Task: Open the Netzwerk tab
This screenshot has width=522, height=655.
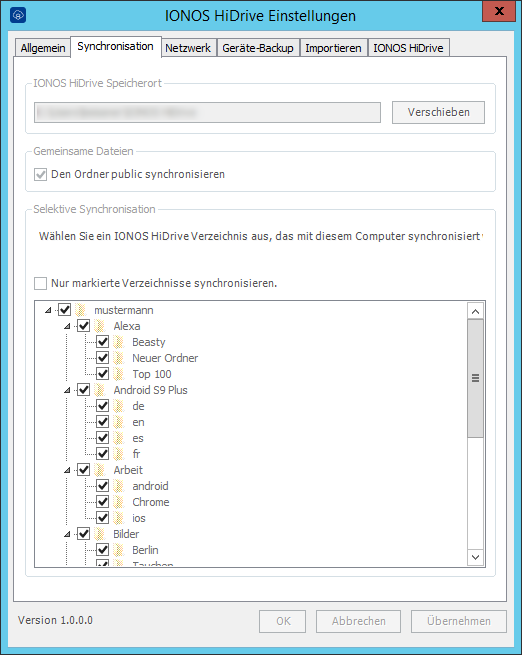Action: click(x=188, y=48)
